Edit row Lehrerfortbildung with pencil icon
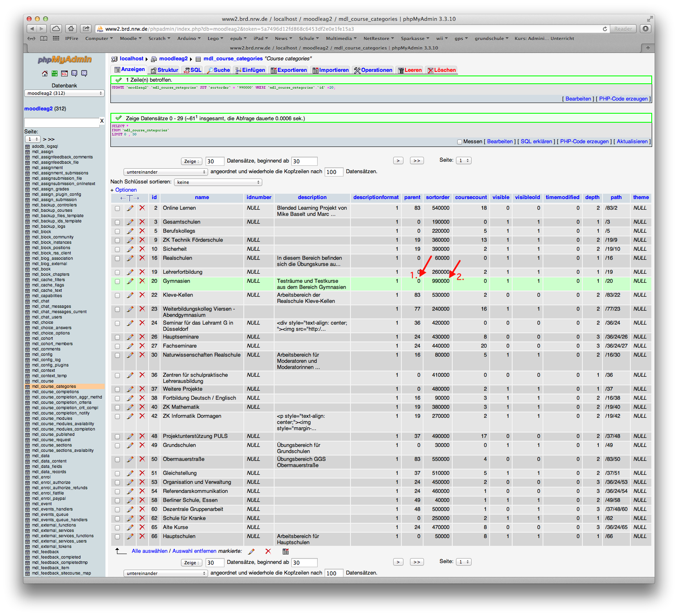678x616 pixels. 130,272
